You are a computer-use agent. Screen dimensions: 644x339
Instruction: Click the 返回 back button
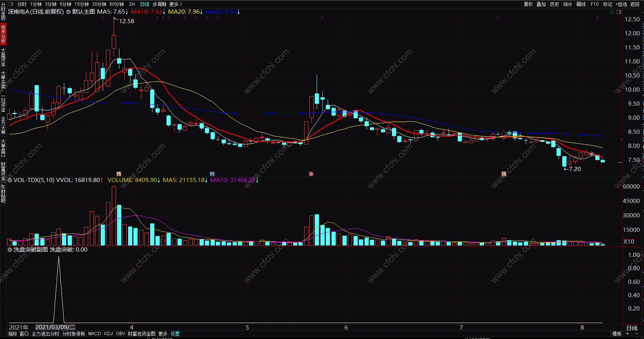pos(635,4)
